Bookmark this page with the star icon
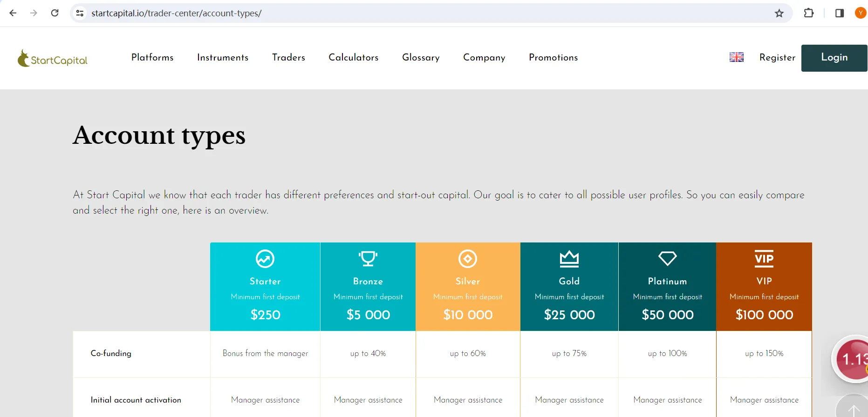Screen dimensions: 868x417 [x=779, y=13]
